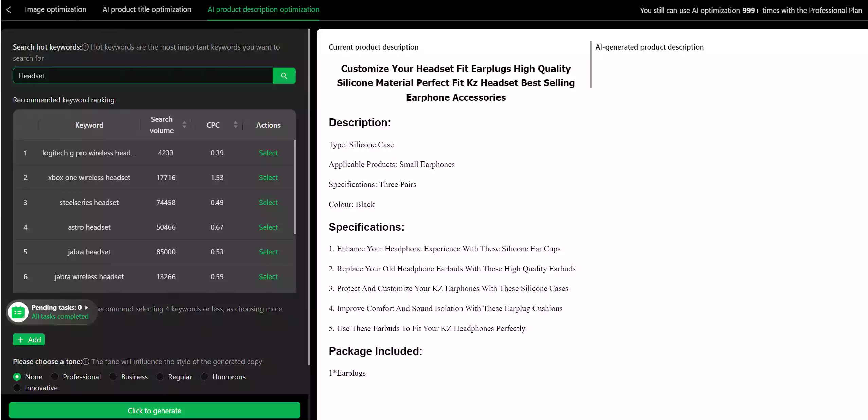Screen dimensions: 868x420
Task: Click the All tasks completed status
Action: pos(60,316)
